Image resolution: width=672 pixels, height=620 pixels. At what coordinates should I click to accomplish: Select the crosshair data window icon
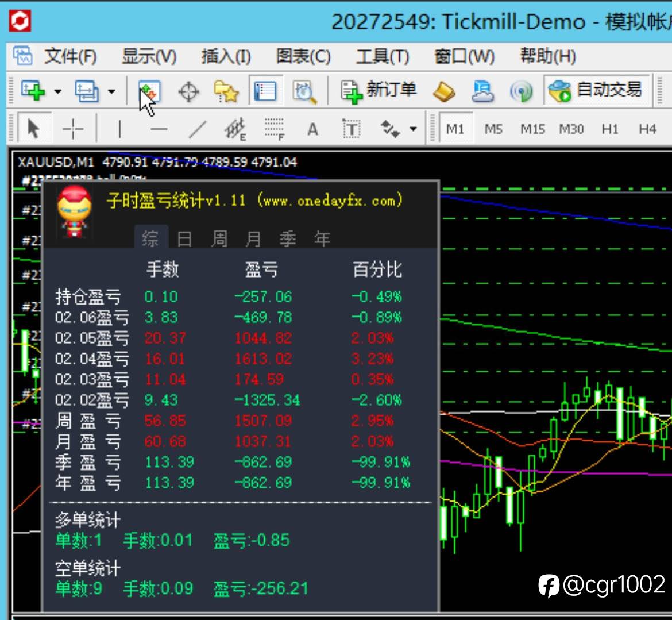tap(188, 92)
